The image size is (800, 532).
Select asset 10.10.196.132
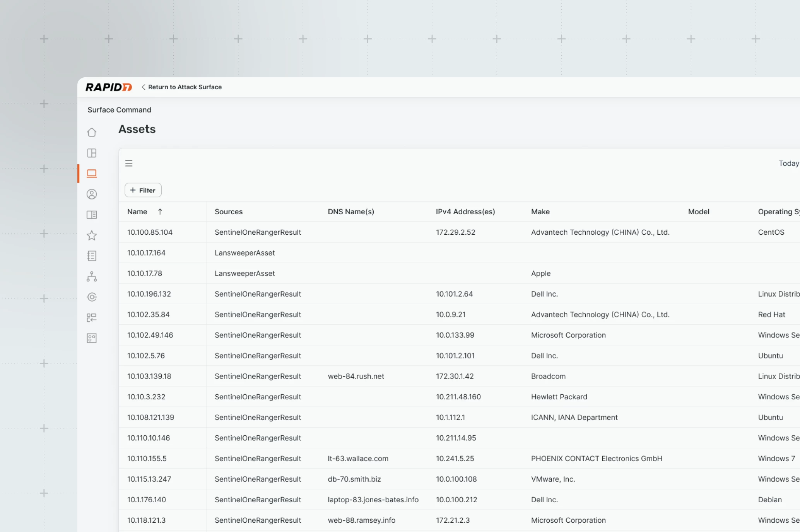point(149,294)
